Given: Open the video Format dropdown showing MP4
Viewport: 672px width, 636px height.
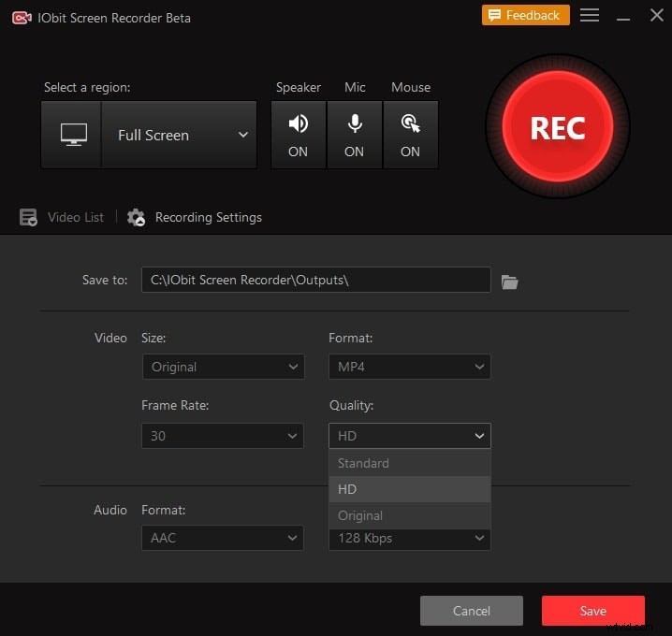Looking at the screenshot, I should tap(410, 367).
